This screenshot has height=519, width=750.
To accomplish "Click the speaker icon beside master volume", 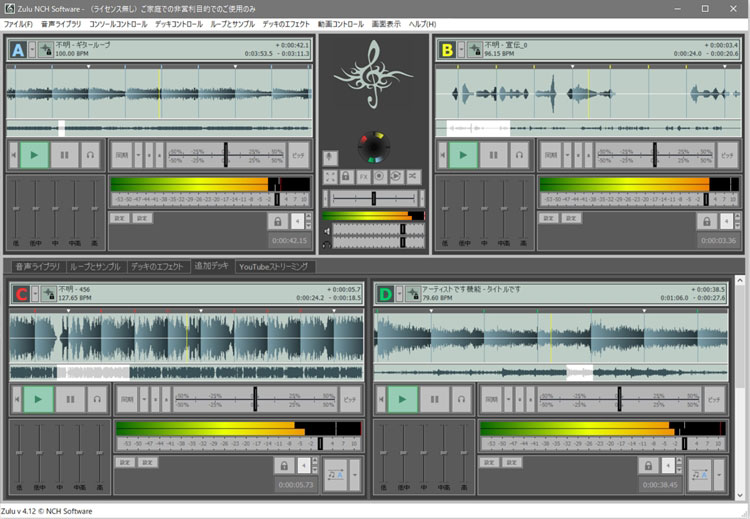I will (x=327, y=231).
